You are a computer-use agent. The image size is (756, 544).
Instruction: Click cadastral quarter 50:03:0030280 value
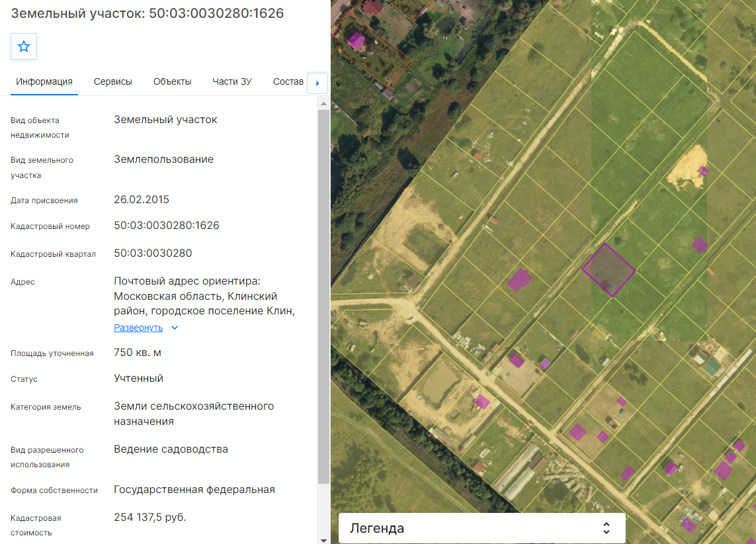pyautogui.click(x=153, y=253)
